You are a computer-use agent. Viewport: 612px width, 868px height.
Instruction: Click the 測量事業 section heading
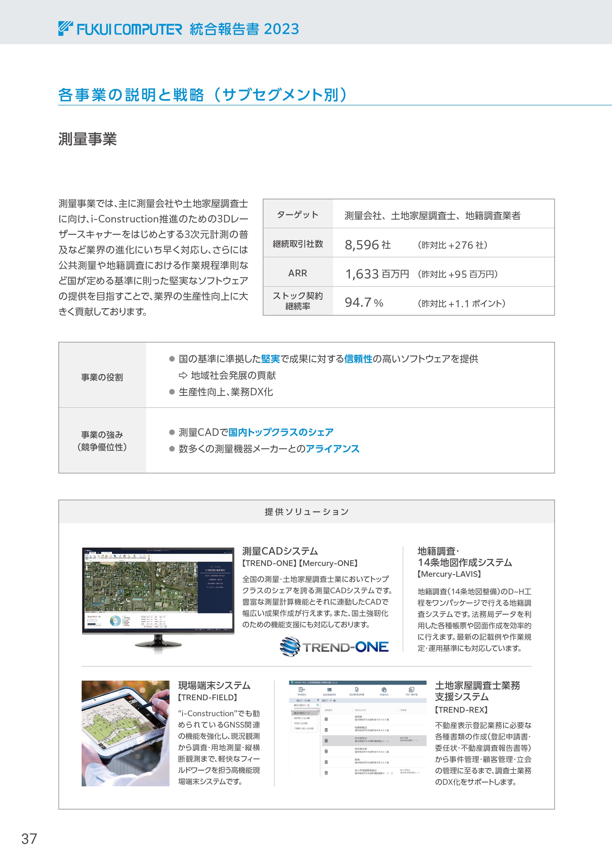[88, 139]
